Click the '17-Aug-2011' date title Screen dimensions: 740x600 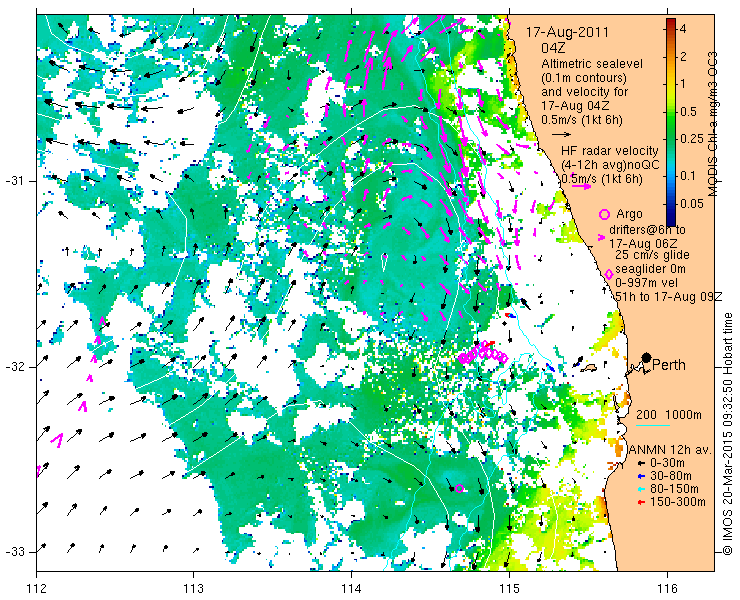(567, 33)
